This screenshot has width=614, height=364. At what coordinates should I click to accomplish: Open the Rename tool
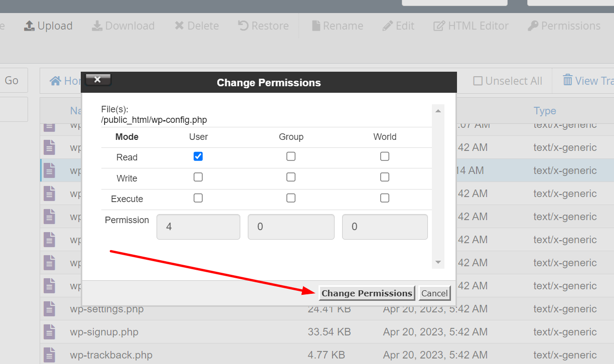pos(337,26)
